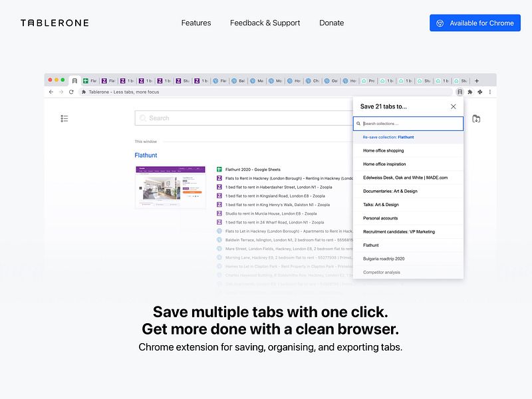Click the Tablerone logo
532x399 pixels.
pos(55,23)
